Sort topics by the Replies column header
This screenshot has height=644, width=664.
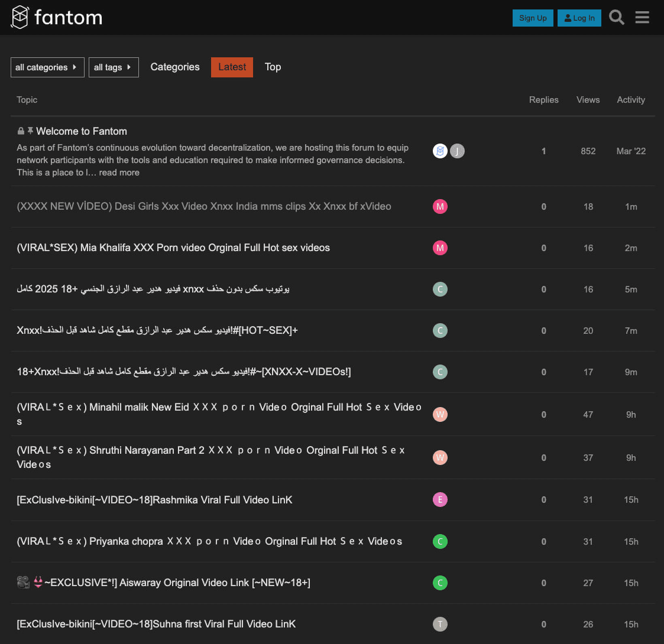(543, 100)
